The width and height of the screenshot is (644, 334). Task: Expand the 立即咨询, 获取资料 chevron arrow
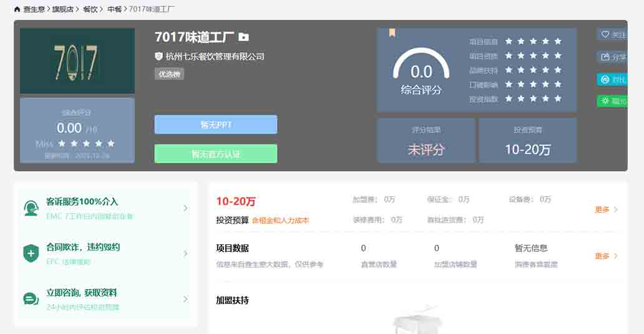click(185, 299)
